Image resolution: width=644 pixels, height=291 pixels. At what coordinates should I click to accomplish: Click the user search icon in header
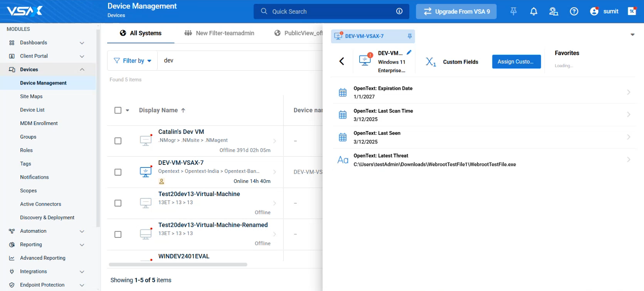553,12
